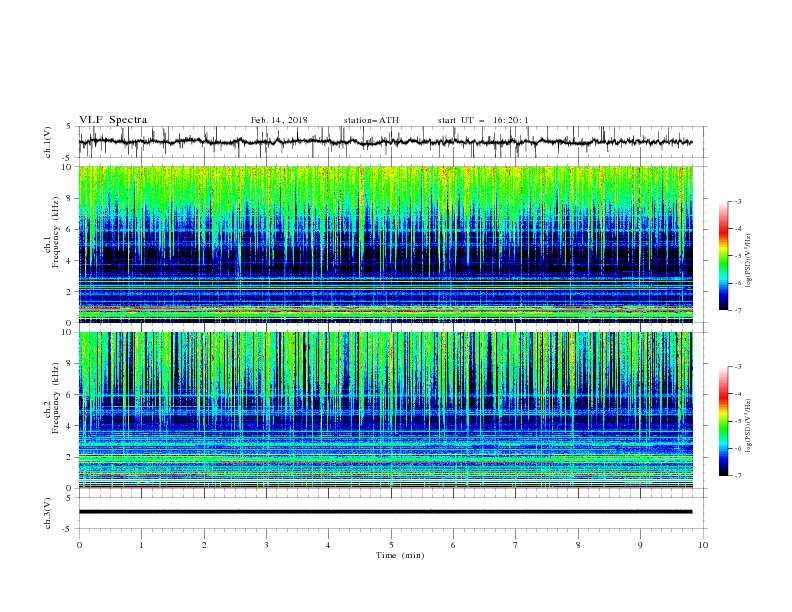Click the log(PSD) label of the ch.2 color bar
This screenshot has height=612, width=792.
point(749,426)
